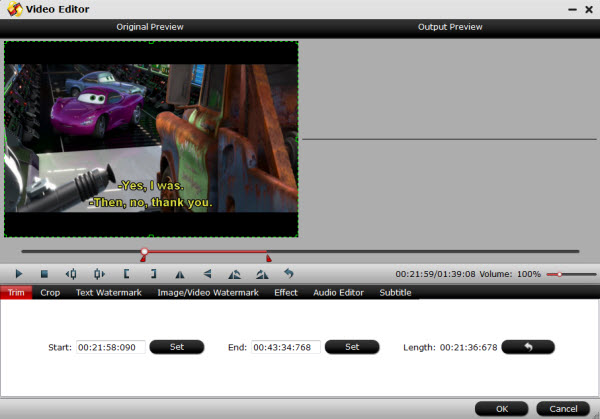Cancel the video edits
This screenshot has height=419, width=600.
(x=563, y=409)
